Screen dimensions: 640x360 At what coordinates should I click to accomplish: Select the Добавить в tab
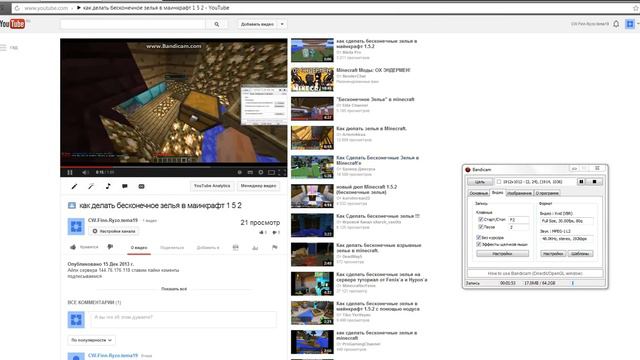pos(208,247)
